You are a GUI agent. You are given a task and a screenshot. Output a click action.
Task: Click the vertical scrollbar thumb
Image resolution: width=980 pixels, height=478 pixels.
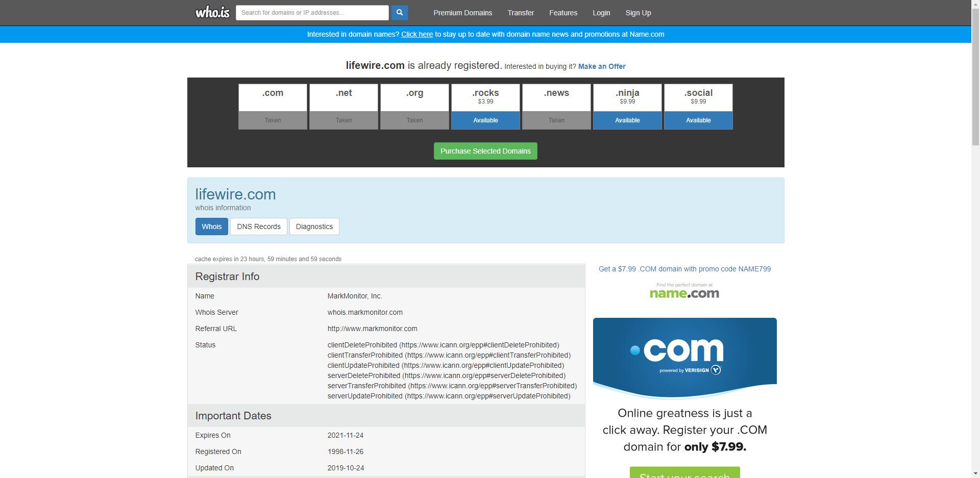point(975,78)
